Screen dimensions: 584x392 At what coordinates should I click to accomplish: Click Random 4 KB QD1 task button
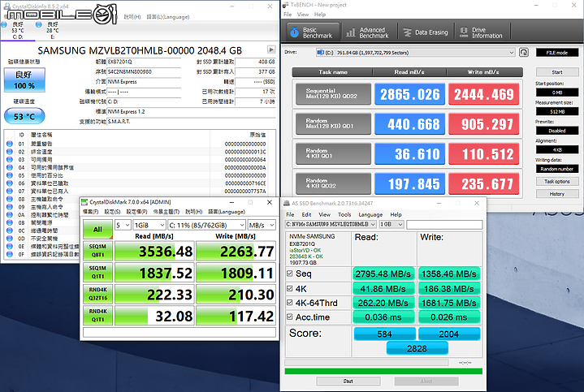pos(333,153)
